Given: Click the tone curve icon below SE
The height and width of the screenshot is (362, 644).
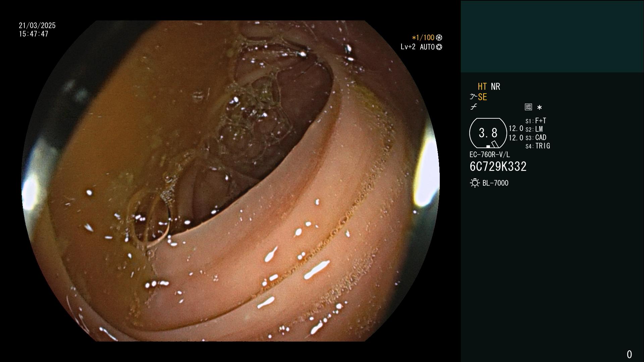Looking at the screenshot, I should point(474,107).
